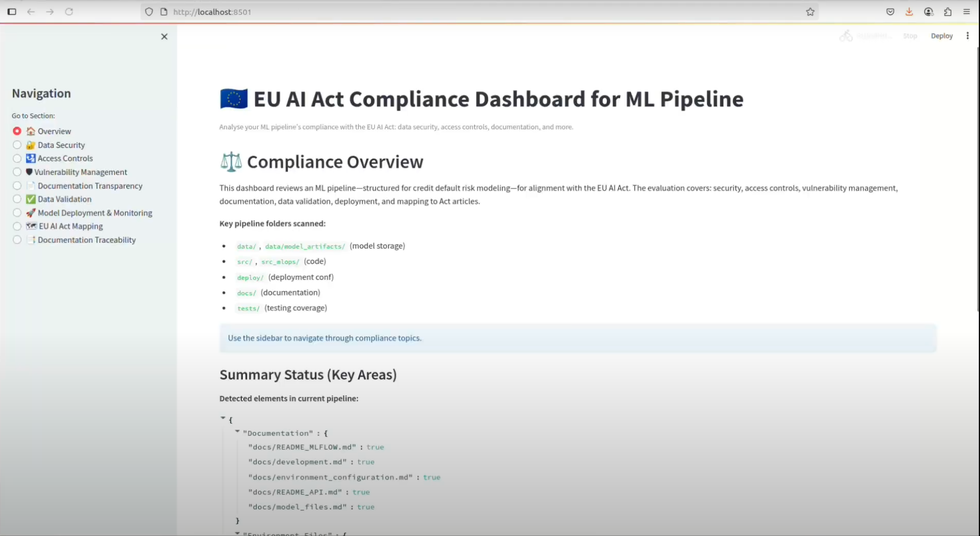The height and width of the screenshot is (536, 980).
Task: Open the Streamlit three-dot options menu
Action: point(968,36)
